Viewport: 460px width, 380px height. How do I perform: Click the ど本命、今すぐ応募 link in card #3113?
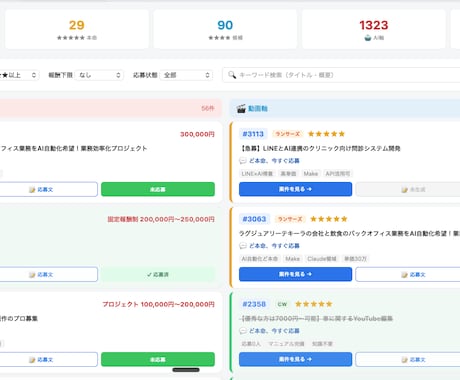274,161
